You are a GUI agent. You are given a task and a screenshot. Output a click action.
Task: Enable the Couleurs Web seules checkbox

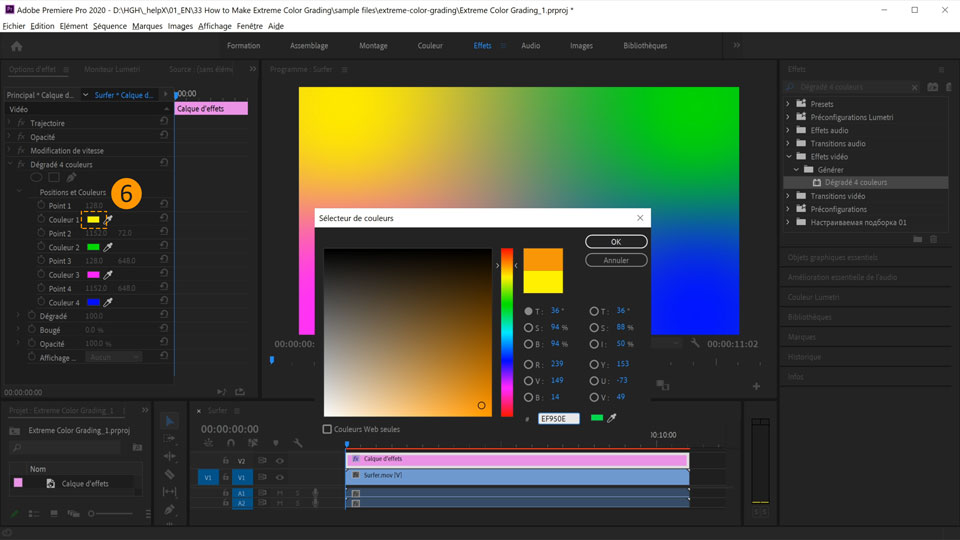pyautogui.click(x=327, y=430)
